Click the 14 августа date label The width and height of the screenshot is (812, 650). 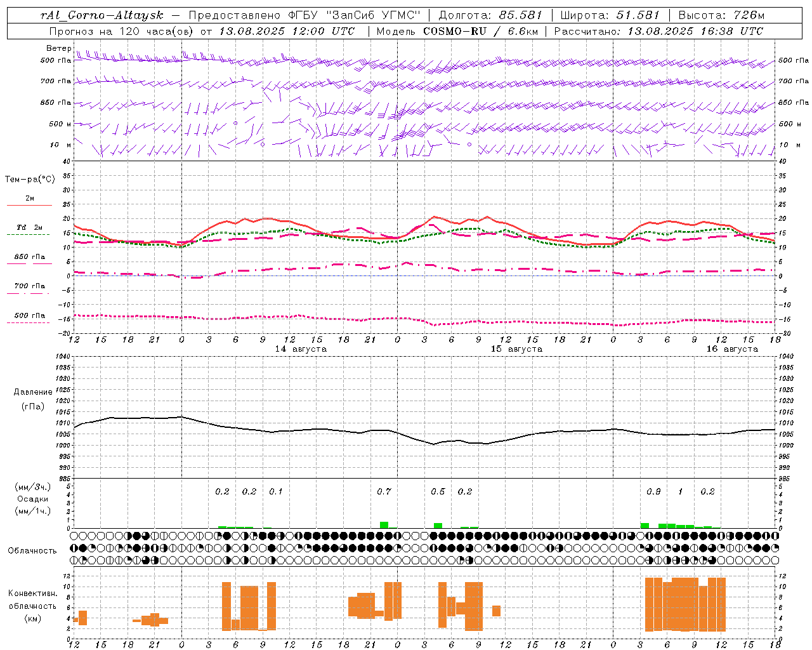tap(301, 349)
